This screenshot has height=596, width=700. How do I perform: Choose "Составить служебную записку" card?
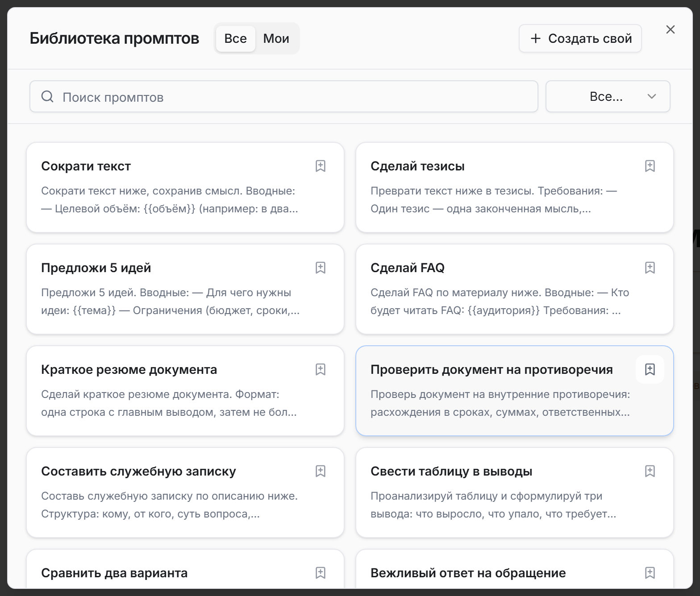[x=185, y=493]
